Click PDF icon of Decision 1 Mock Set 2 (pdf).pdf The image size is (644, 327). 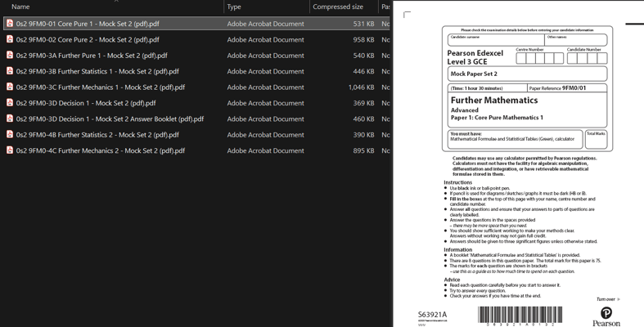click(x=10, y=103)
